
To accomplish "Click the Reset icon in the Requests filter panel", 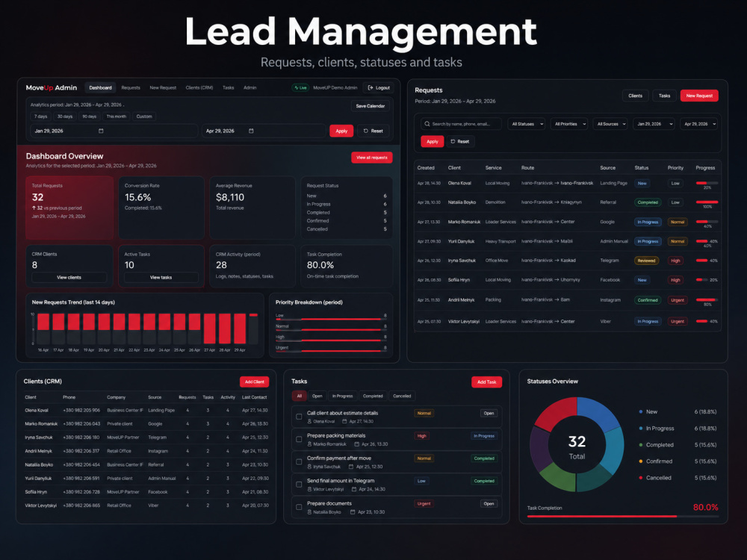I will coord(453,141).
